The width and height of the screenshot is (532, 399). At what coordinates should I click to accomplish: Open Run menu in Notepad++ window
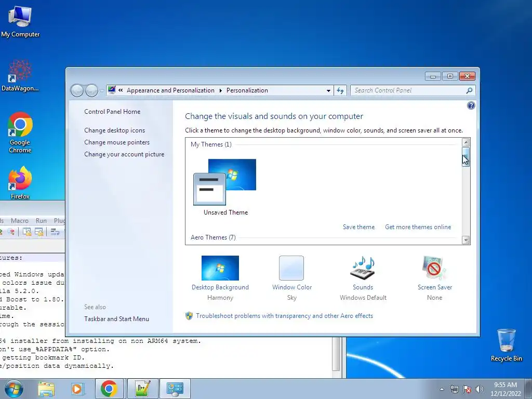[x=41, y=220]
